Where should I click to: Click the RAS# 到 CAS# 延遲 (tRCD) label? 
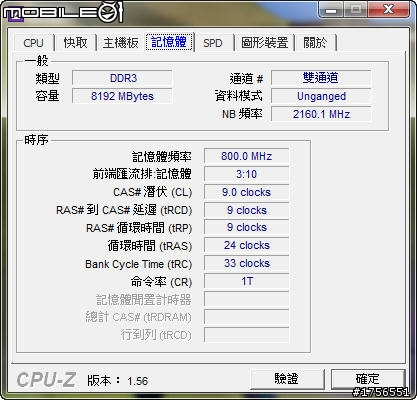point(124,210)
